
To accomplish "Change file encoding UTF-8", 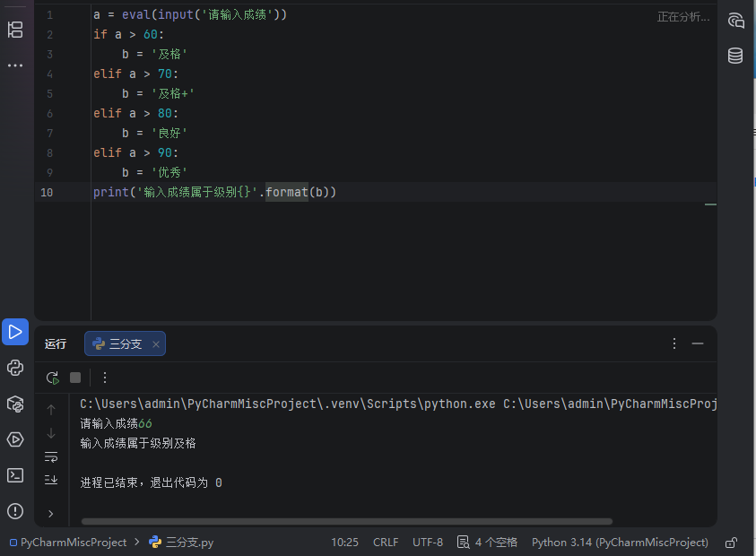I will point(428,543).
